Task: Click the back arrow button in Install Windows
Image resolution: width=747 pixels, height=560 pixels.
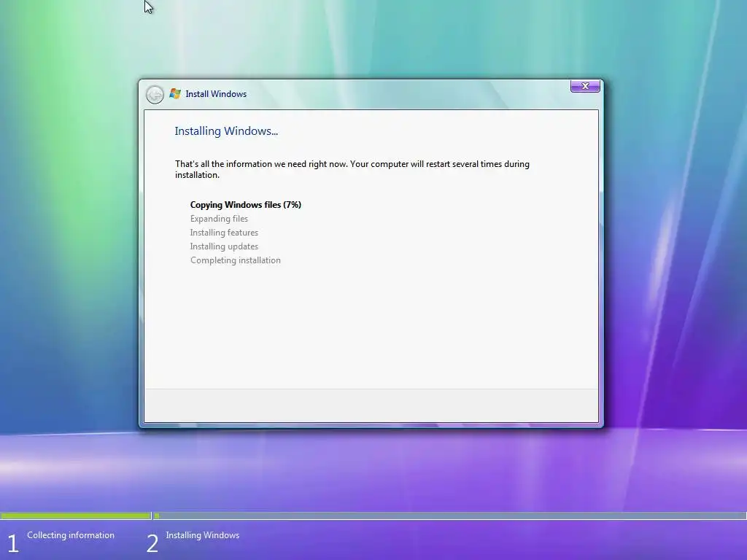Action: point(155,94)
